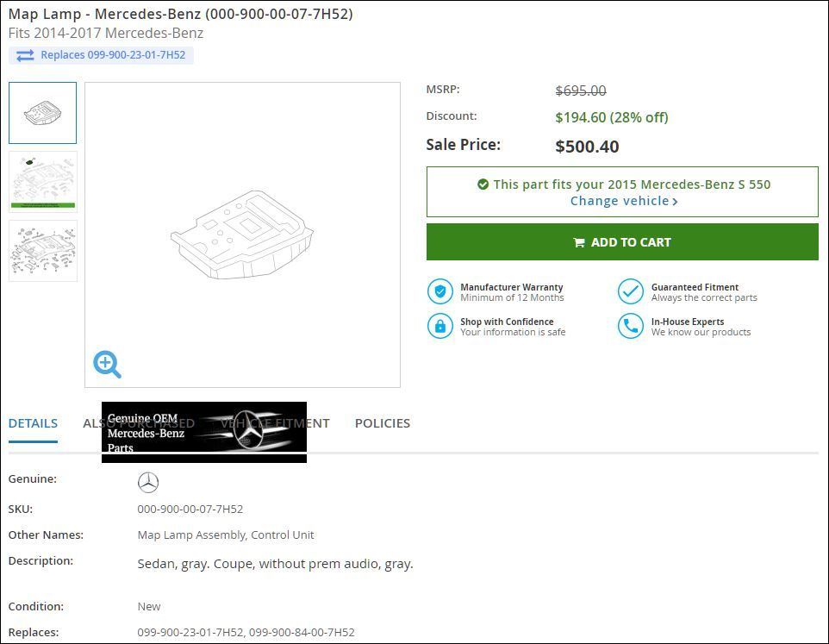Image resolution: width=829 pixels, height=644 pixels.
Task: Select the third exploded diagram thumbnail
Action: click(x=43, y=251)
